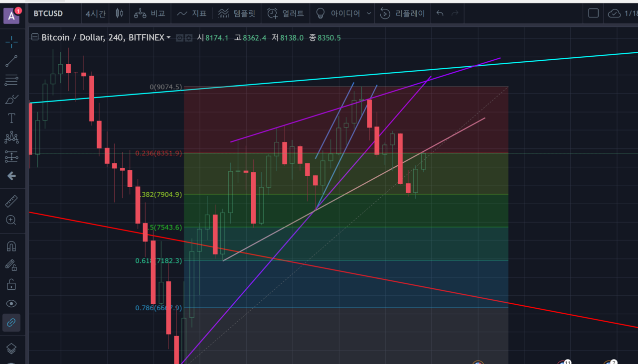Open the 지표 indicators menu
The image size is (638, 364).
[x=192, y=13]
